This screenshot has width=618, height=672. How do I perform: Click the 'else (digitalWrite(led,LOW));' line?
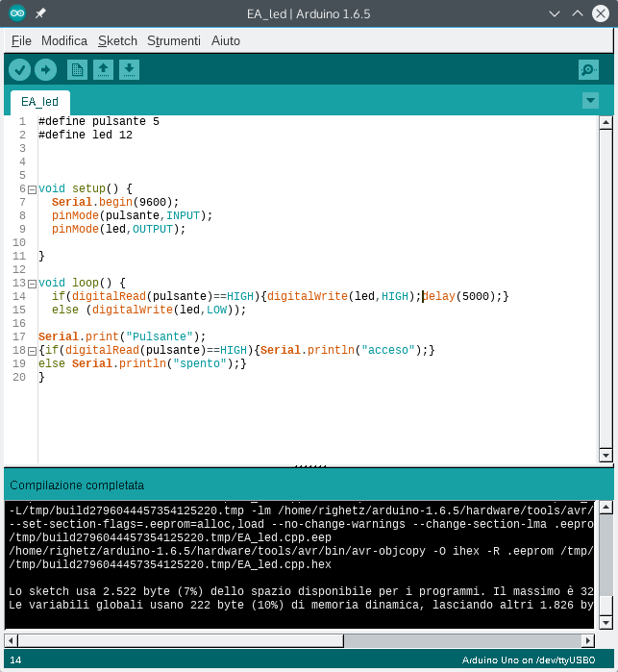[149, 310]
